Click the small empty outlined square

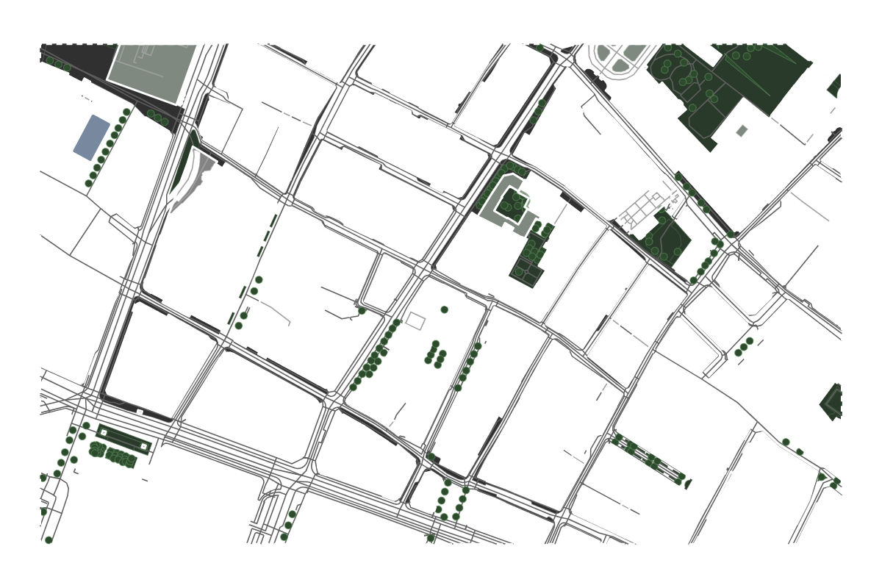tap(416, 320)
